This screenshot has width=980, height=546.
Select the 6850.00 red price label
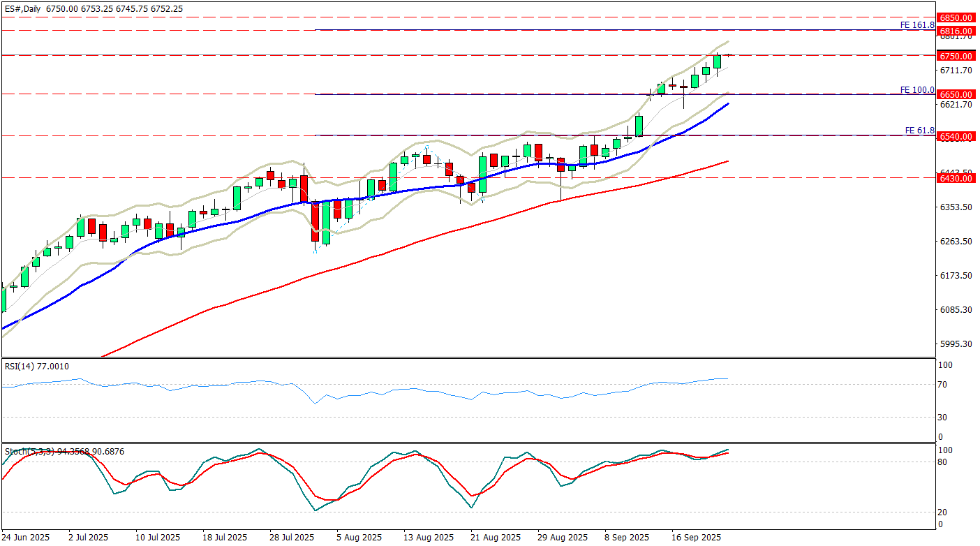[x=956, y=17]
